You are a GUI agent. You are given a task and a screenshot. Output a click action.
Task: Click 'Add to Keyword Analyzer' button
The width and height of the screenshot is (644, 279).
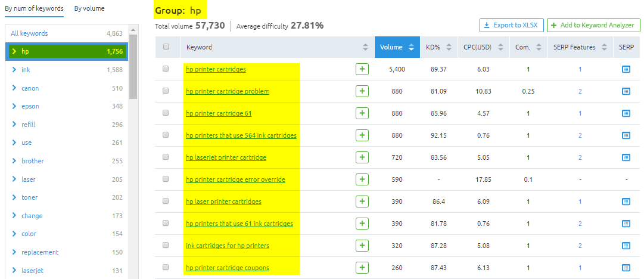pos(593,25)
